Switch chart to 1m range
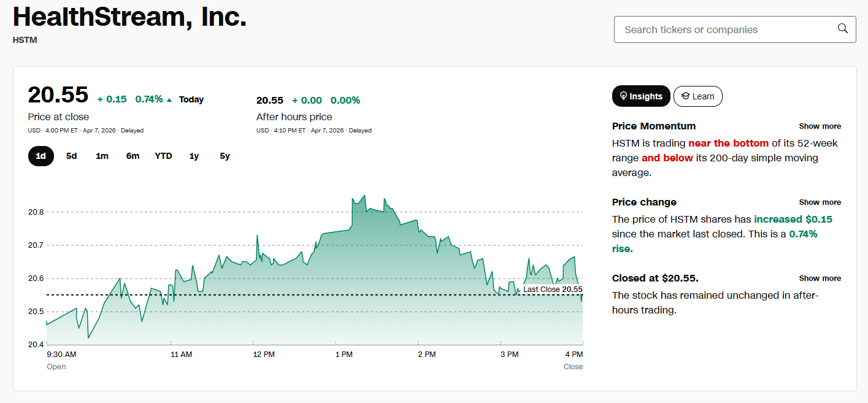 click(102, 156)
